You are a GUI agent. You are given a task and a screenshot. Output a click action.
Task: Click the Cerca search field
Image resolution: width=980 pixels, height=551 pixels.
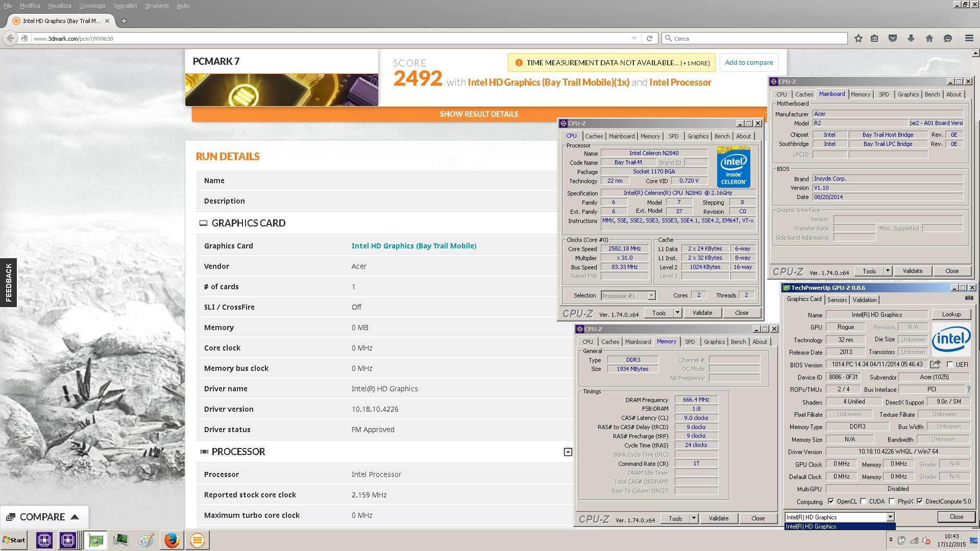754,39
